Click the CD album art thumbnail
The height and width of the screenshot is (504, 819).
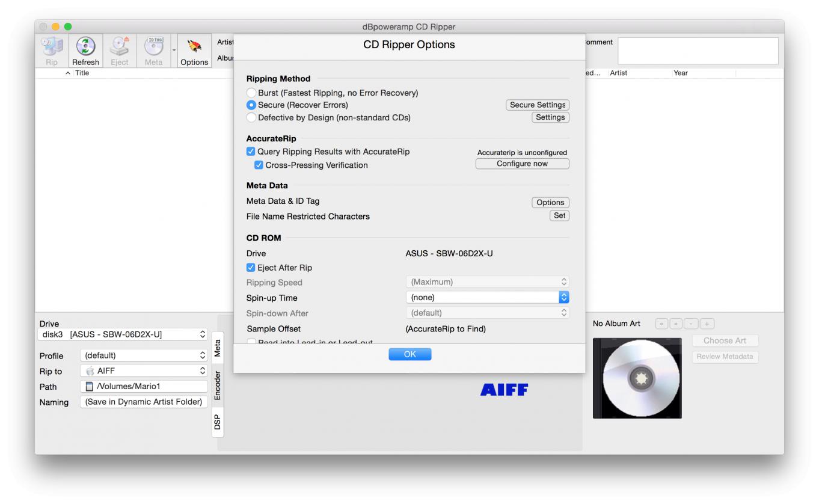[x=637, y=378]
